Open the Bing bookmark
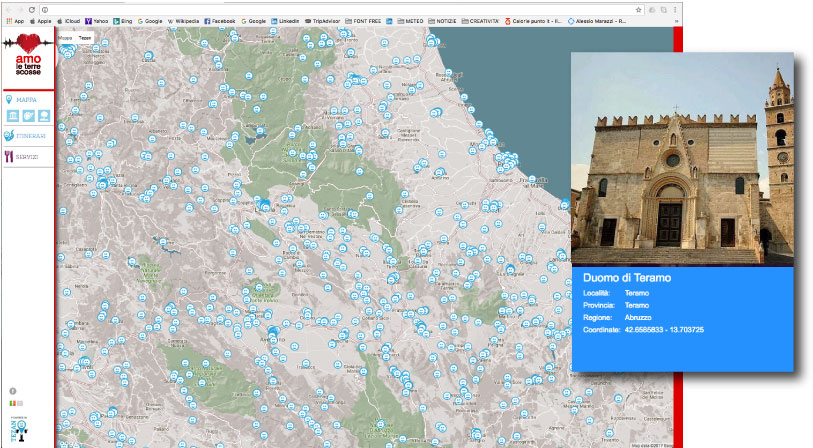813x448 pixels. (123, 21)
